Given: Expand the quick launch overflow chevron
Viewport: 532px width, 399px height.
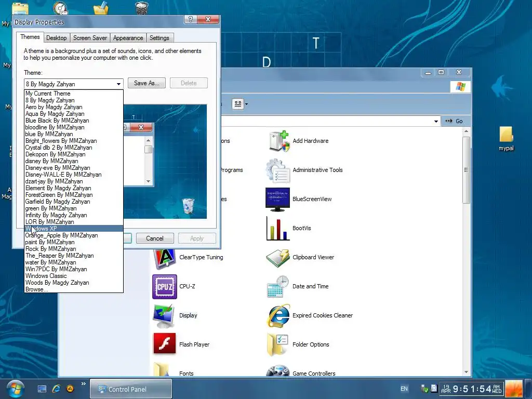Looking at the screenshot, I should click(x=84, y=384).
